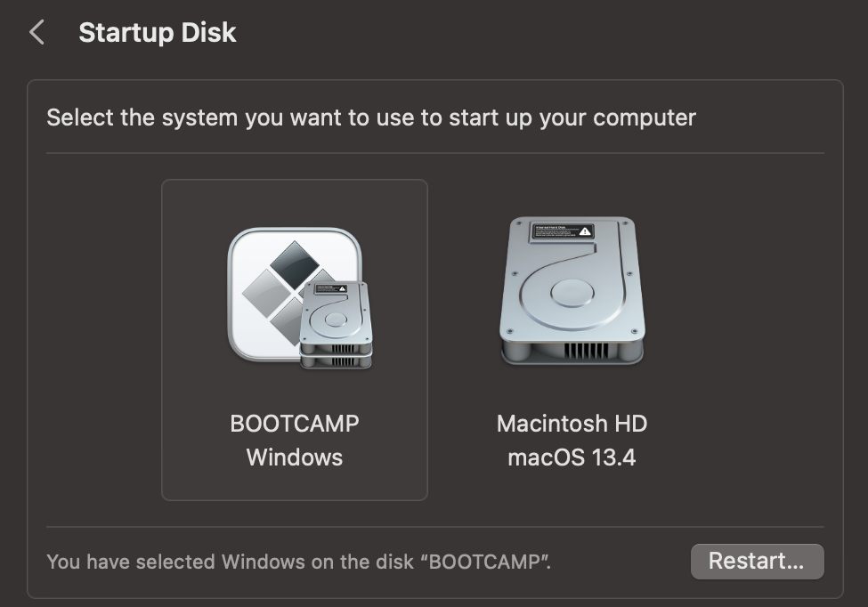Click the Restart... button

pyautogui.click(x=757, y=562)
